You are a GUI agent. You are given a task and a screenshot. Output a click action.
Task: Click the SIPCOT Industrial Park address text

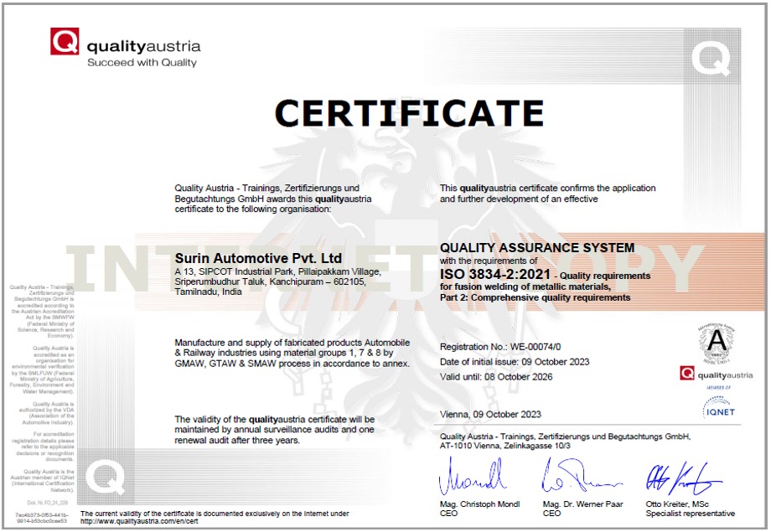pos(277,272)
